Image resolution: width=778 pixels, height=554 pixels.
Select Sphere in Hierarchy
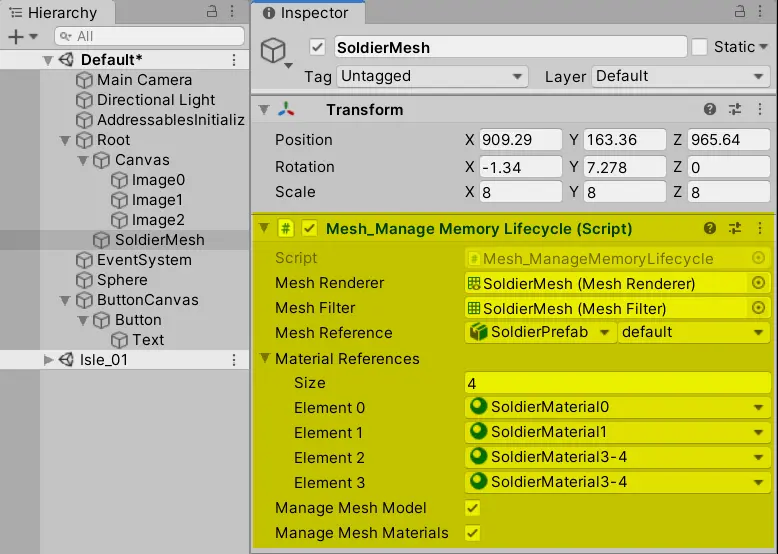[122, 280]
